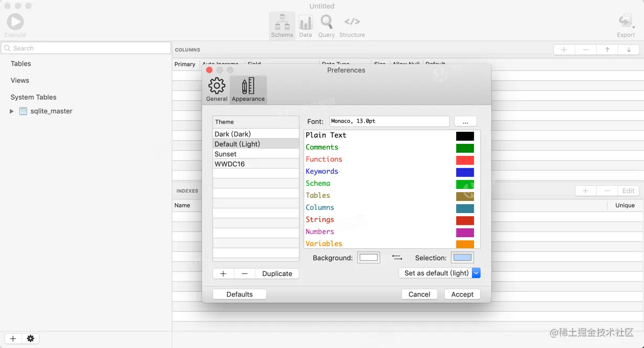This screenshot has width=644, height=348.
Task: Click the Schema color swatch
Action: pos(465,184)
